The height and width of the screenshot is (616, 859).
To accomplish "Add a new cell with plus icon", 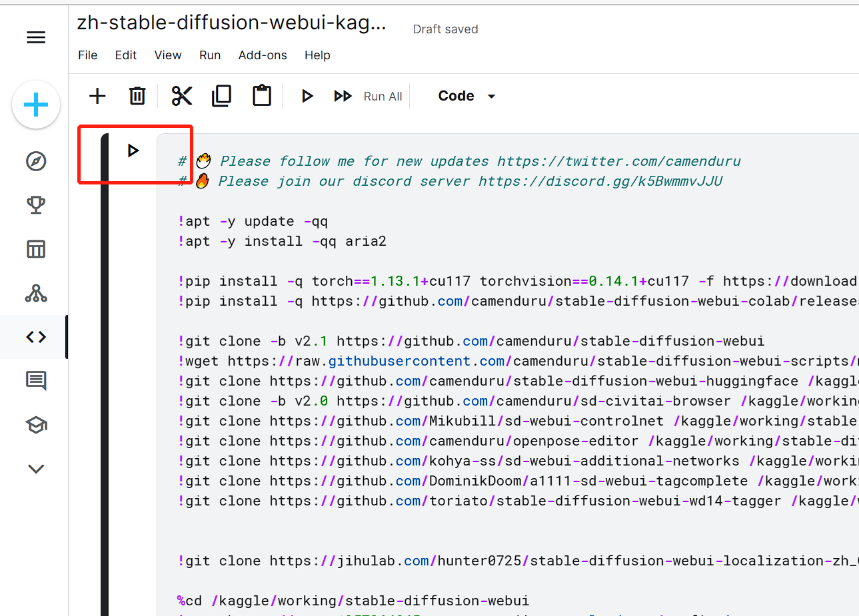I will coord(97,96).
